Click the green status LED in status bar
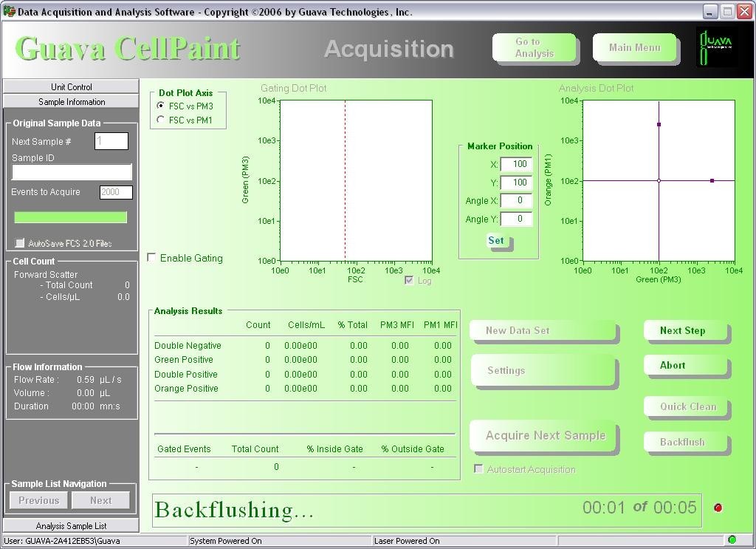756x549 pixels. click(732, 540)
